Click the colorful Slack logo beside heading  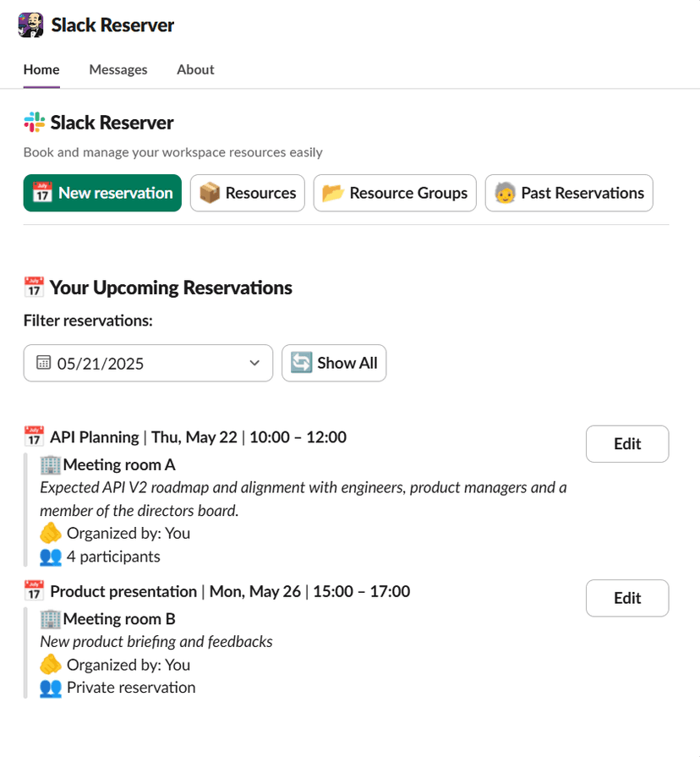(35, 122)
